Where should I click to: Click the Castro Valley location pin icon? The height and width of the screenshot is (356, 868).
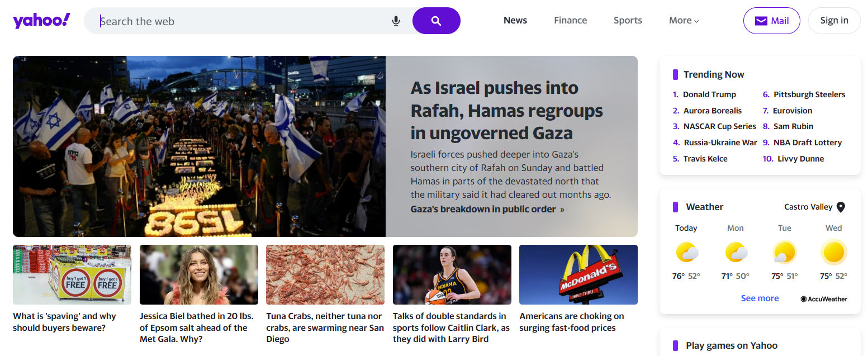[x=841, y=207]
